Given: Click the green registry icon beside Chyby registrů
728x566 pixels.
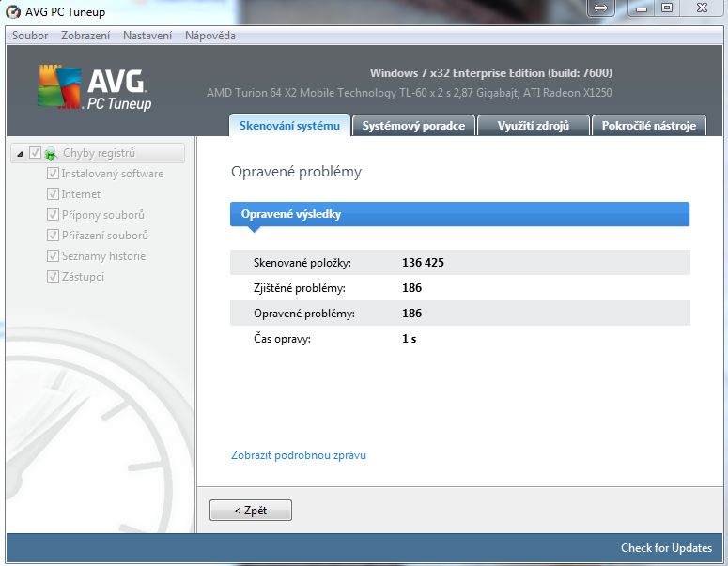Looking at the screenshot, I should (x=50, y=153).
